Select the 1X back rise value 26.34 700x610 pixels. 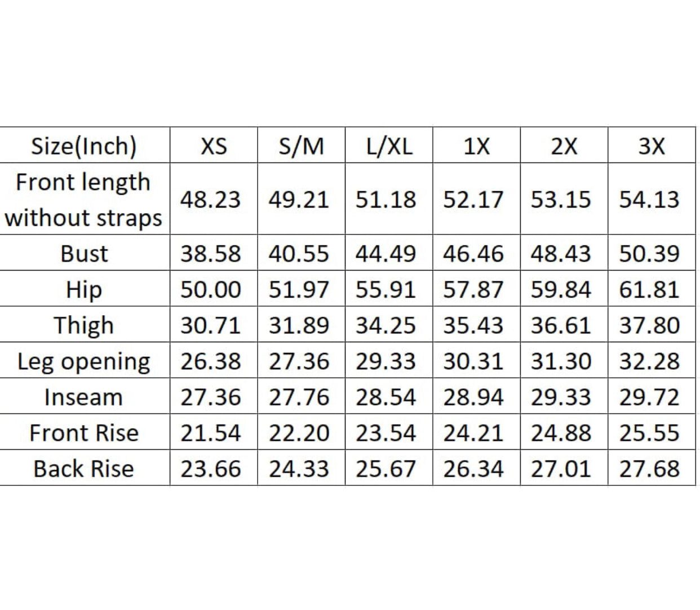point(473,468)
